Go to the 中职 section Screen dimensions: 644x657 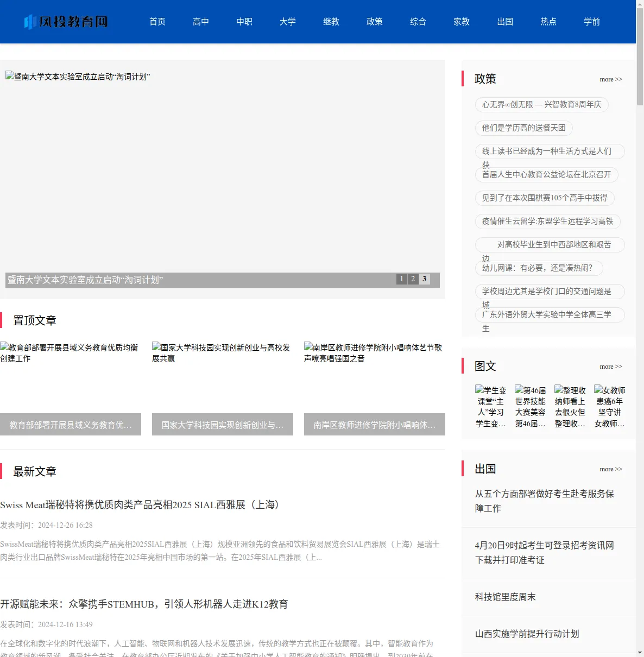244,22
